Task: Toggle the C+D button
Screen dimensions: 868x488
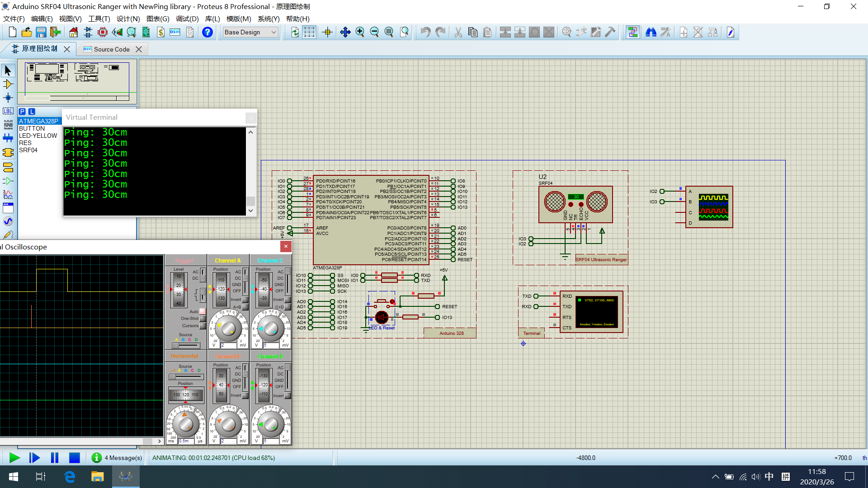Action: click(288, 307)
